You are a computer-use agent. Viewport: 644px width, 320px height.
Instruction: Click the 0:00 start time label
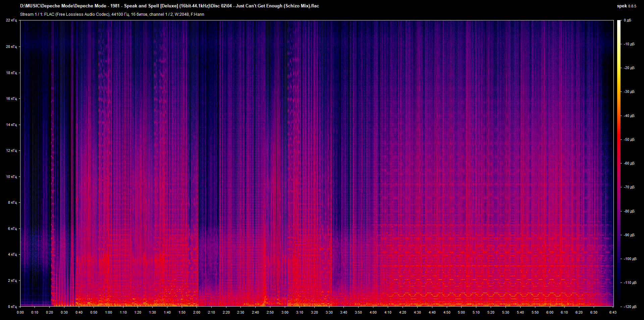[x=20, y=312]
